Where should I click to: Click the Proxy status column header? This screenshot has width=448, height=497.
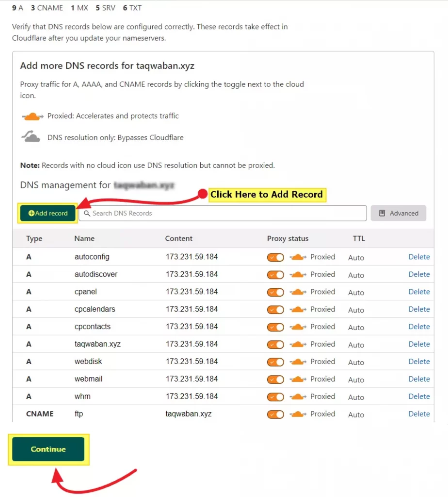(x=288, y=238)
